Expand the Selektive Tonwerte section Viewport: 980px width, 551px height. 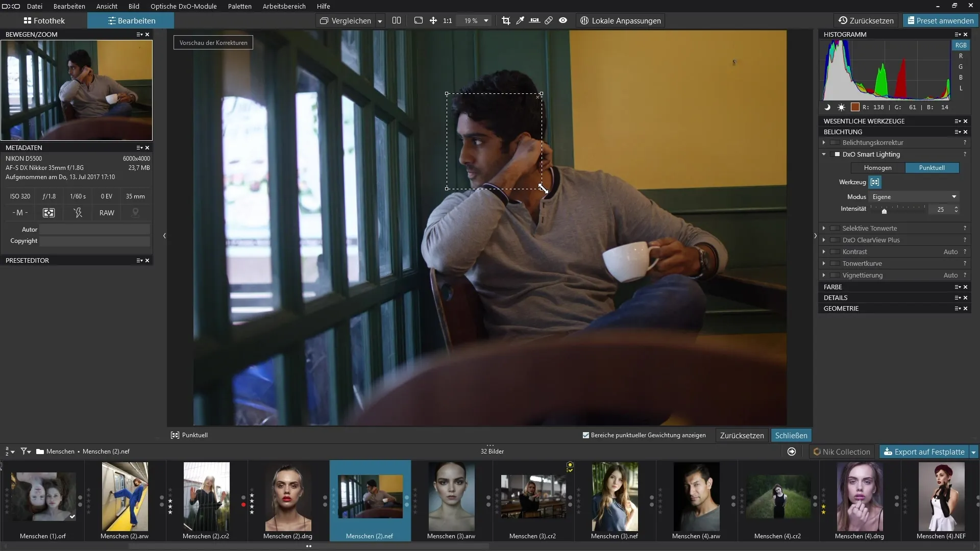pos(824,228)
